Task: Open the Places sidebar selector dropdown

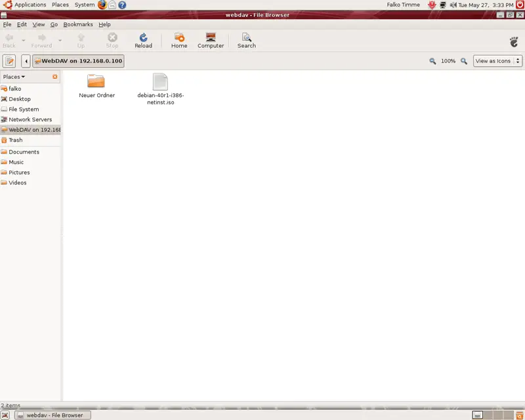Action: [14, 77]
